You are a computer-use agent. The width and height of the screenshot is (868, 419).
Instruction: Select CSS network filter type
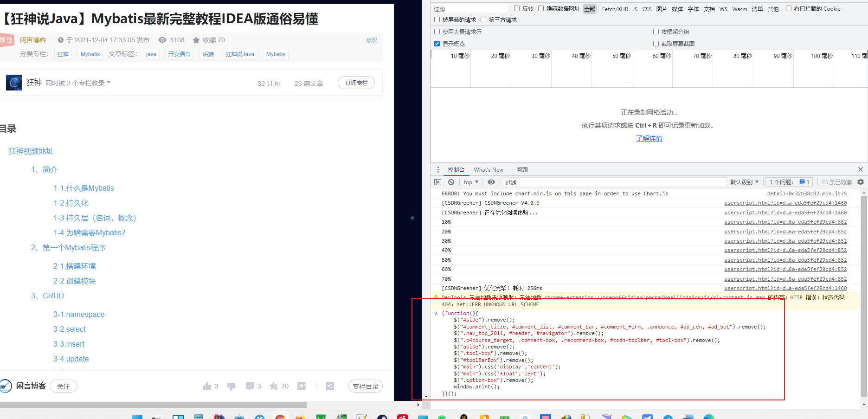[x=647, y=9]
